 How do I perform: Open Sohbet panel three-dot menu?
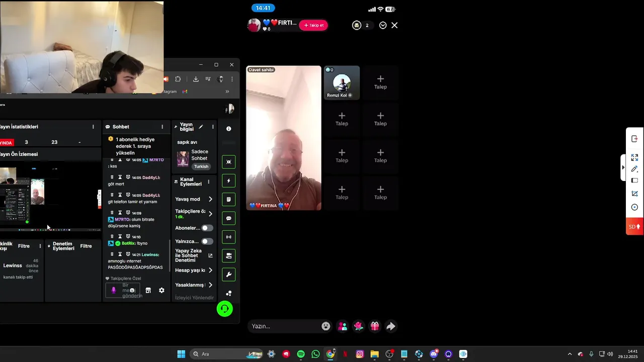click(x=162, y=127)
